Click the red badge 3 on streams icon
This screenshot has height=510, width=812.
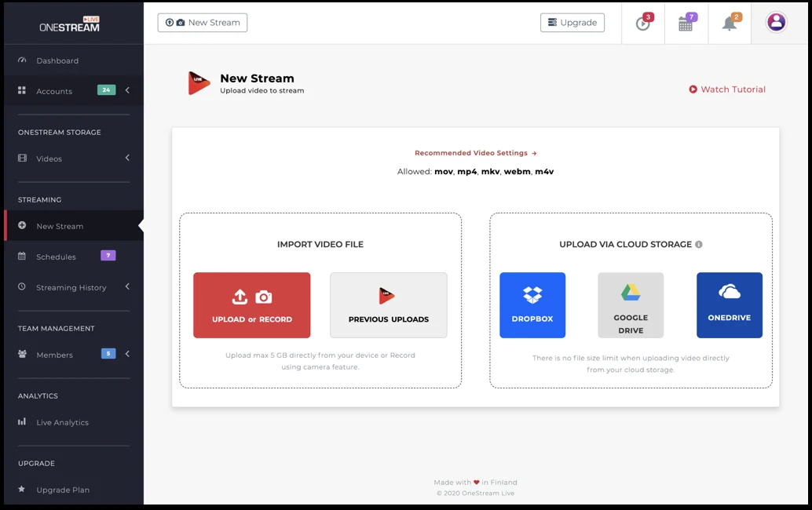point(649,17)
